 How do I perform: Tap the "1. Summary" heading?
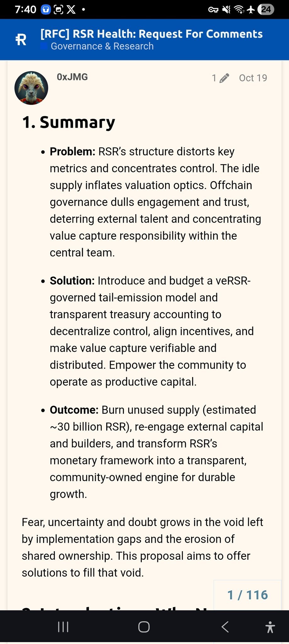coord(69,122)
